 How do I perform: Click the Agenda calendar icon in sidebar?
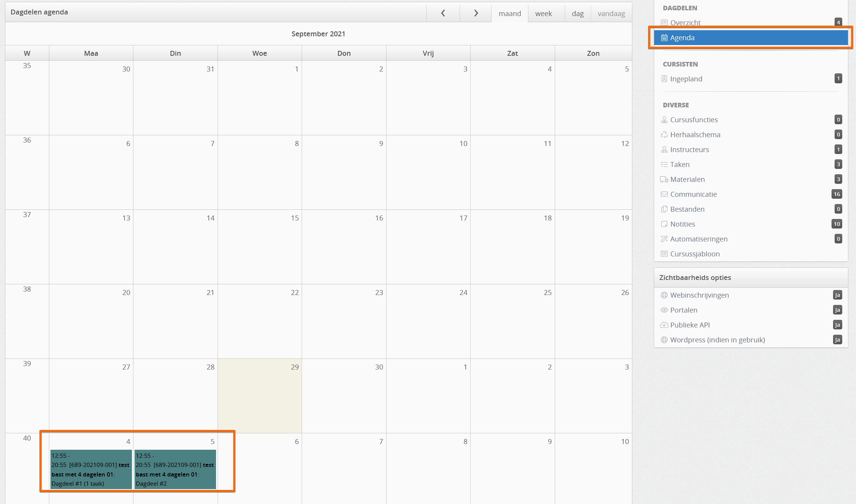click(664, 38)
